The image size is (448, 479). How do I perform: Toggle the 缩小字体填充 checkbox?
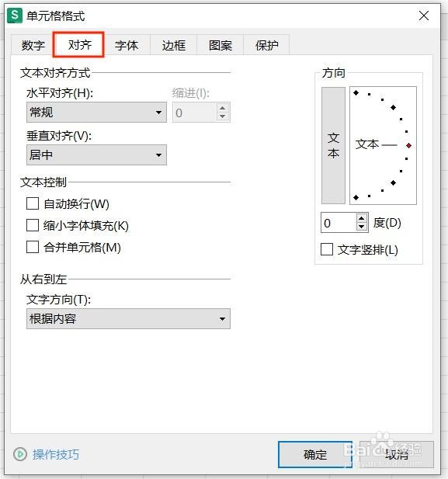33,225
